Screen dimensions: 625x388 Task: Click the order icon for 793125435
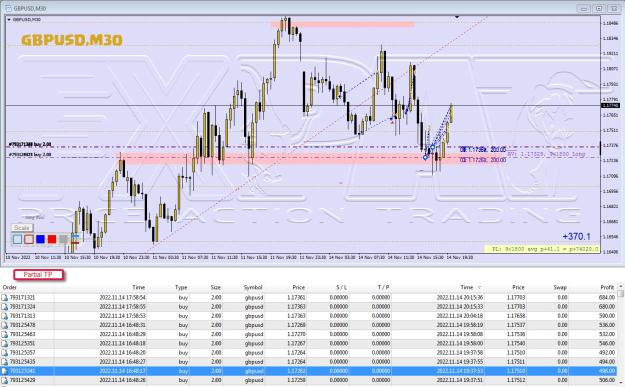[x=5, y=362]
